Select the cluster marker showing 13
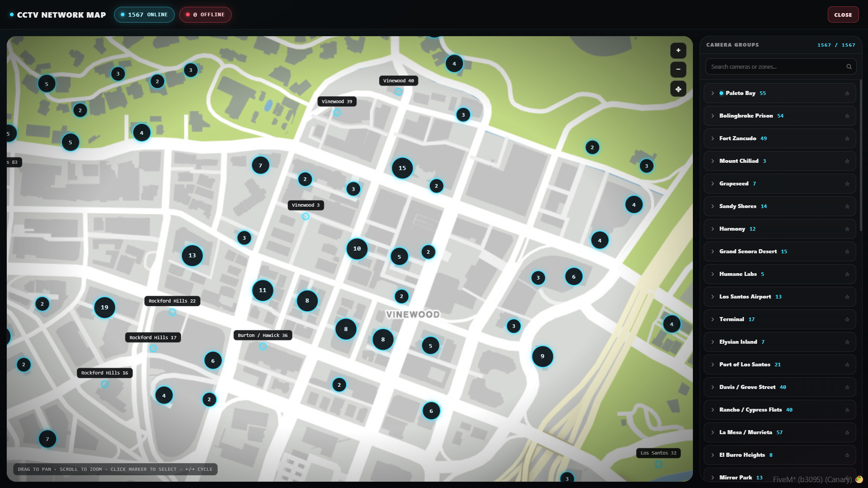 [x=192, y=256]
